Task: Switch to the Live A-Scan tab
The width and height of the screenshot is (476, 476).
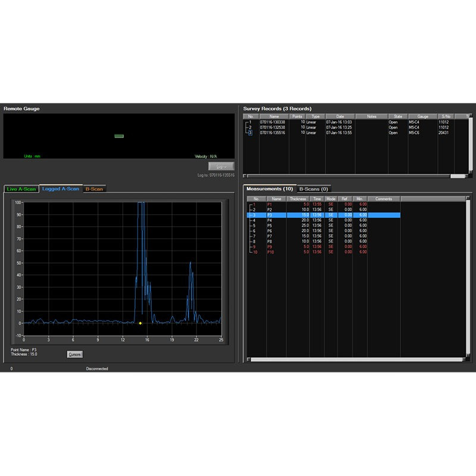Action: pos(21,189)
